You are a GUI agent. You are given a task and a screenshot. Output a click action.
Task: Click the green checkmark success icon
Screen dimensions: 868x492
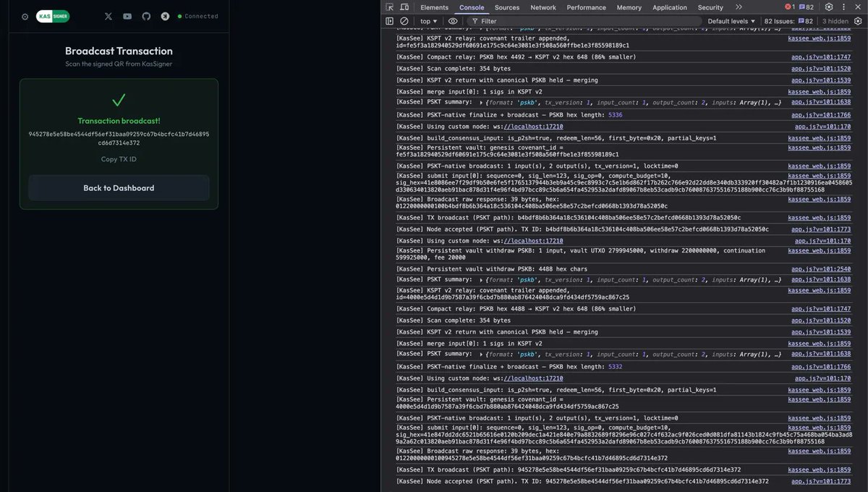tap(119, 100)
